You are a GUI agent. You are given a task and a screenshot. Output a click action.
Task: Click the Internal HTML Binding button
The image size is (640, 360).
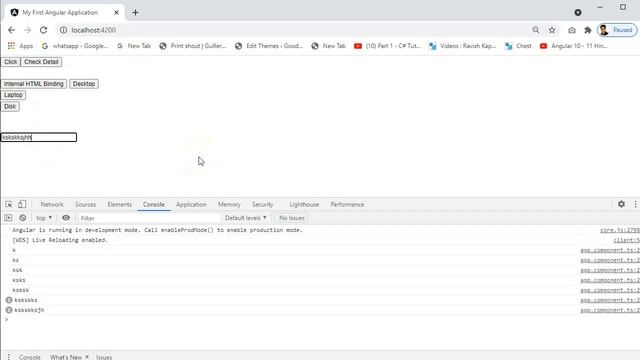[34, 84]
